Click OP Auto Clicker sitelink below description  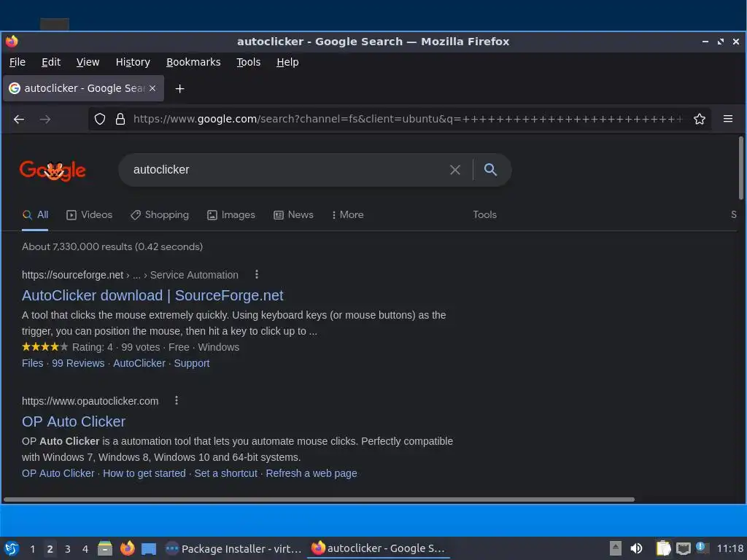point(58,473)
